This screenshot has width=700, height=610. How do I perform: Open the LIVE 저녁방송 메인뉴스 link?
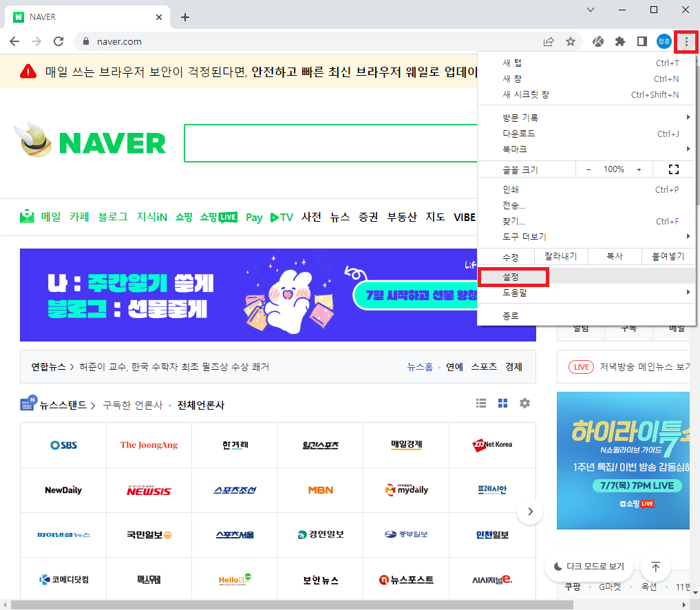pyautogui.click(x=628, y=367)
